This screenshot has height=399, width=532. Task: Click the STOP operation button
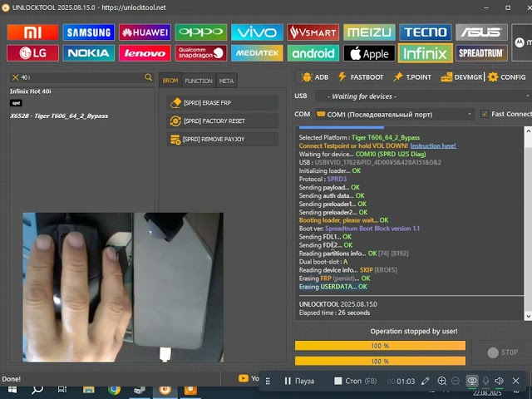tap(502, 352)
